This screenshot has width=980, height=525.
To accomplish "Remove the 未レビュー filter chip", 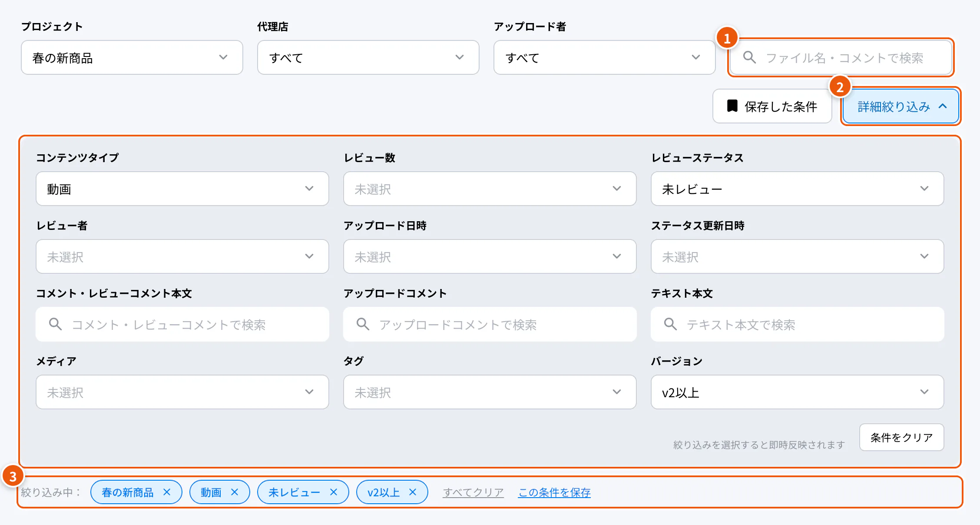I will click(x=334, y=492).
